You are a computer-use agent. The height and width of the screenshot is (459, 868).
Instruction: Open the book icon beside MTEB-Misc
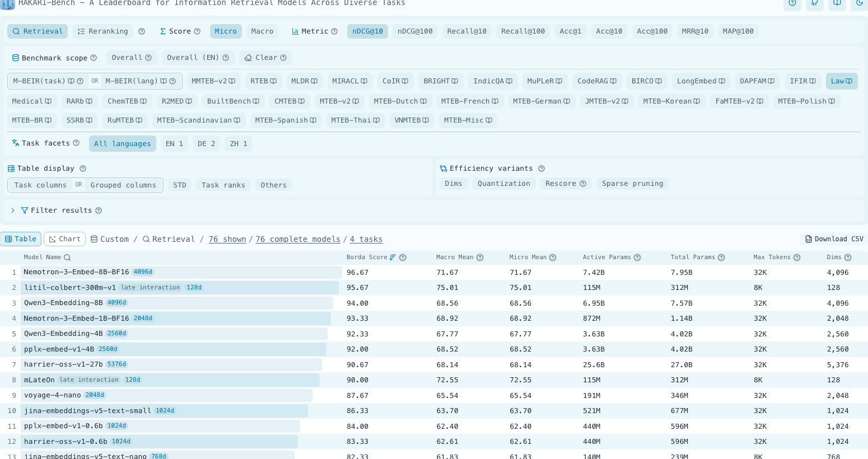pos(489,120)
